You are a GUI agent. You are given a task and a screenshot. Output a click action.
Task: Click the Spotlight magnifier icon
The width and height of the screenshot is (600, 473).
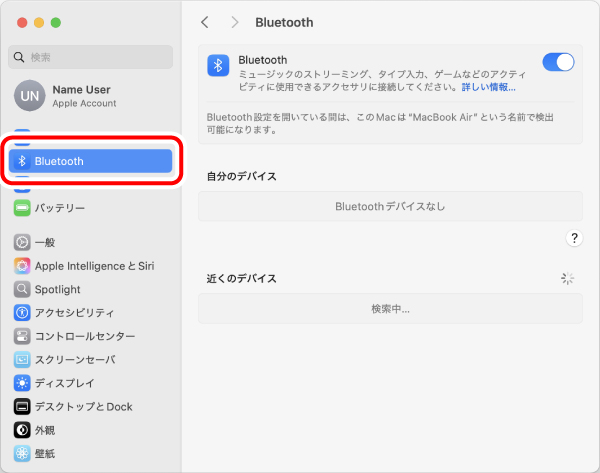[22, 289]
